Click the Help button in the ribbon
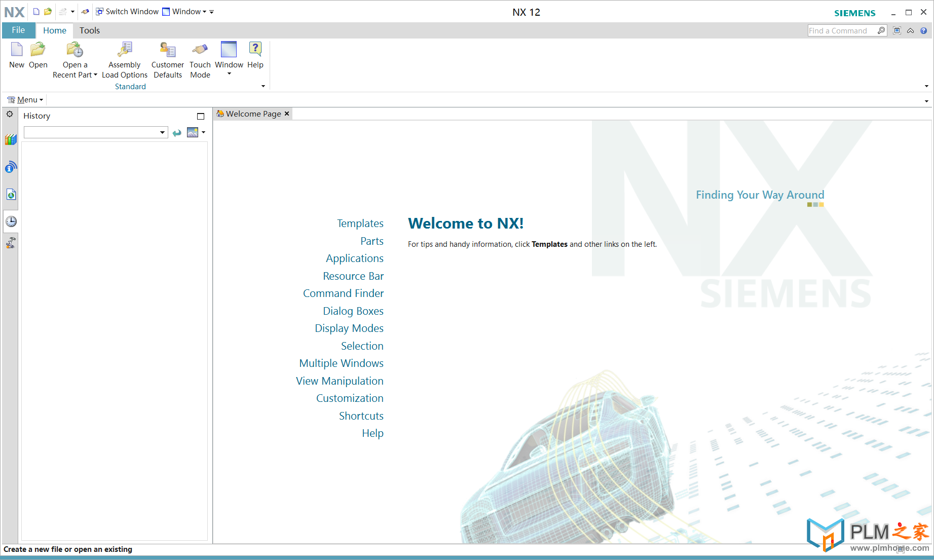The height and width of the screenshot is (560, 934). coord(255,55)
